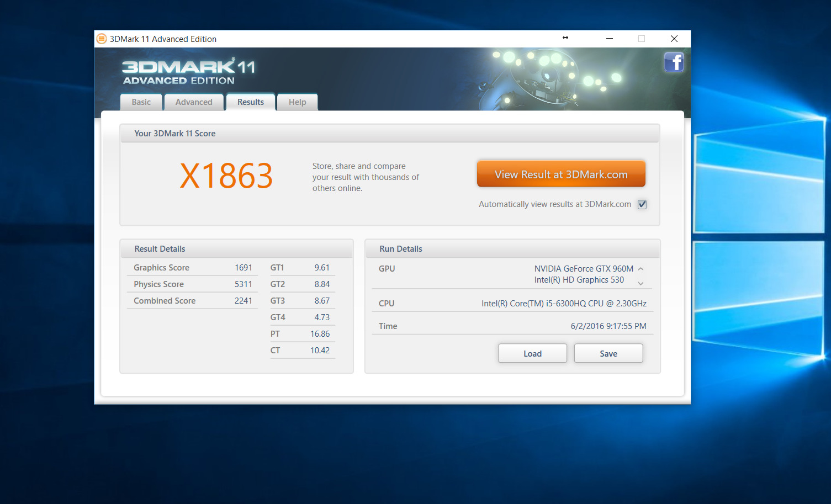831x504 pixels.
Task: Click the time value 6/2/2016 9:17:55 PM
Action: [608, 326]
